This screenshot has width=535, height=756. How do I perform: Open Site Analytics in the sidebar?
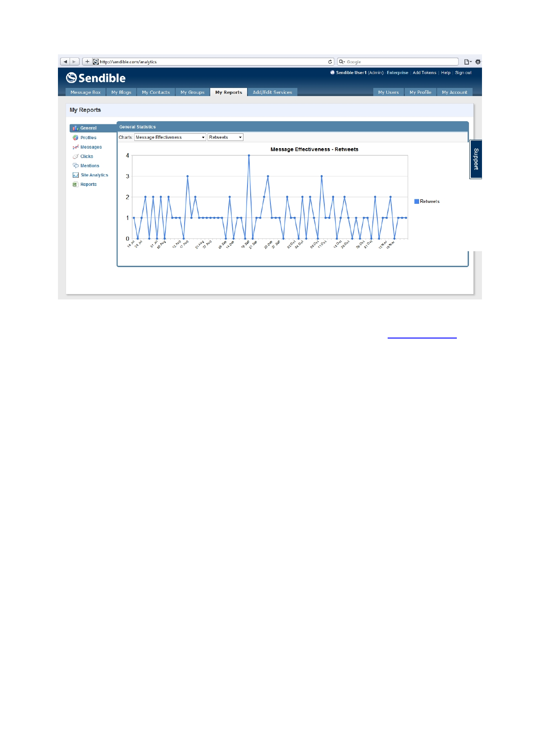(x=94, y=175)
